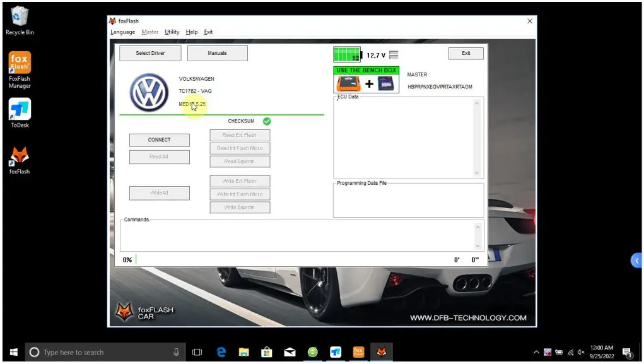Image resolution: width=644 pixels, height=364 pixels.
Task: Click the blue chevron on the screen edge
Action: click(636, 260)
